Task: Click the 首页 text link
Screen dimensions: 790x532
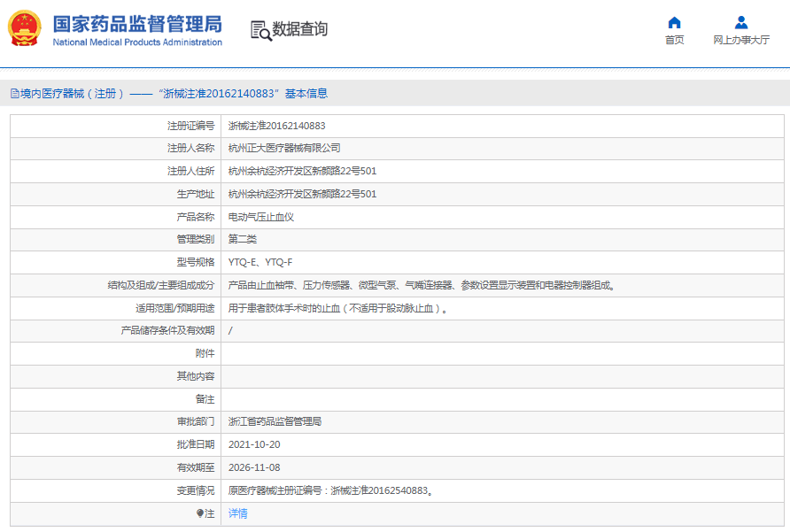Action: pos(674,40)
